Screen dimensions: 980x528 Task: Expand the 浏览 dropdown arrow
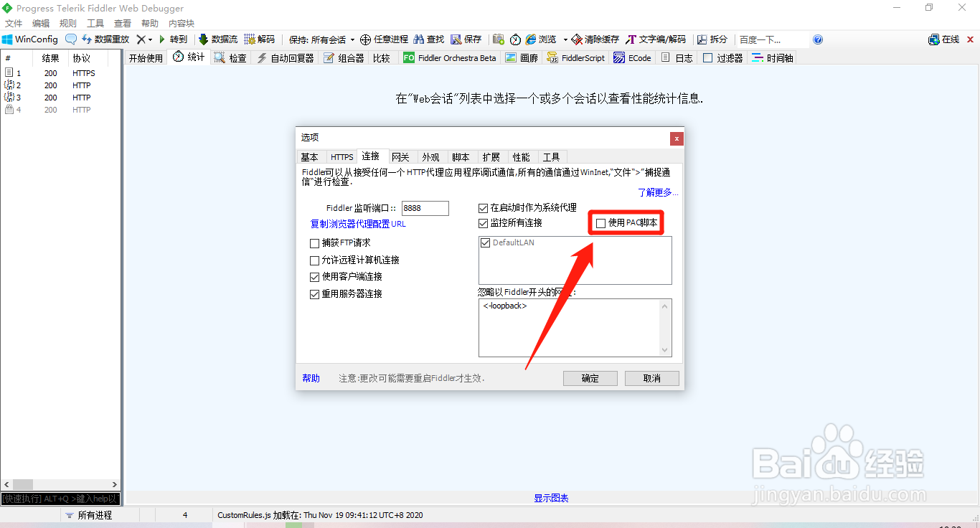pyautogui.click(x=565, y=39)
